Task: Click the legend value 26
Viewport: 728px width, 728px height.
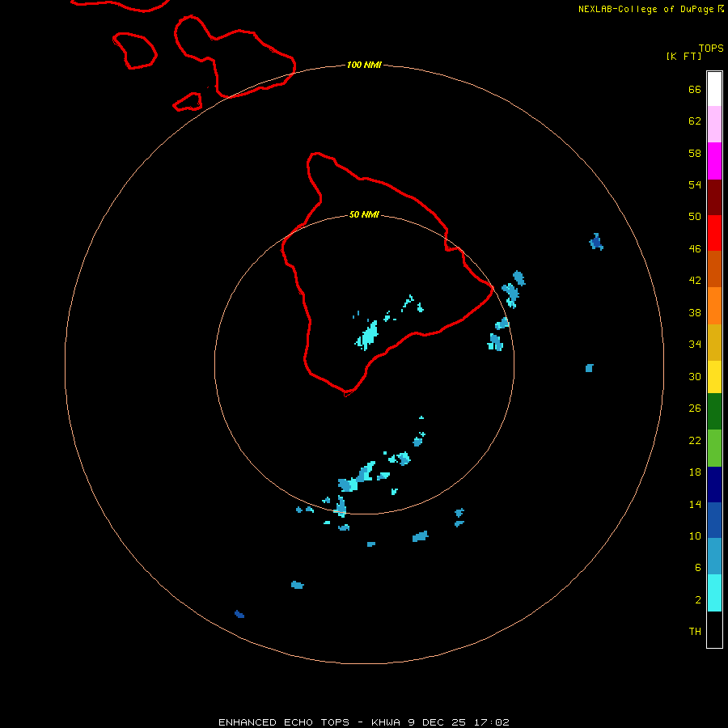Action: (695, 408)
